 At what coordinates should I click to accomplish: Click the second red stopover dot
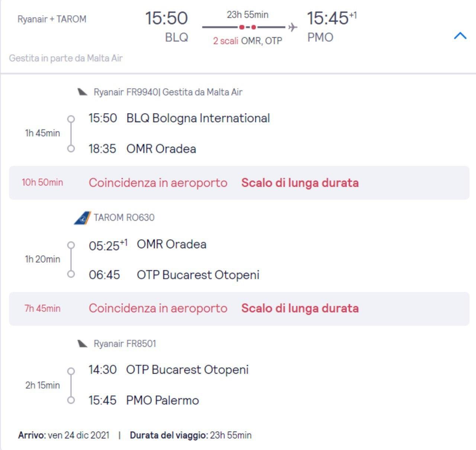[x=254, y=27]
